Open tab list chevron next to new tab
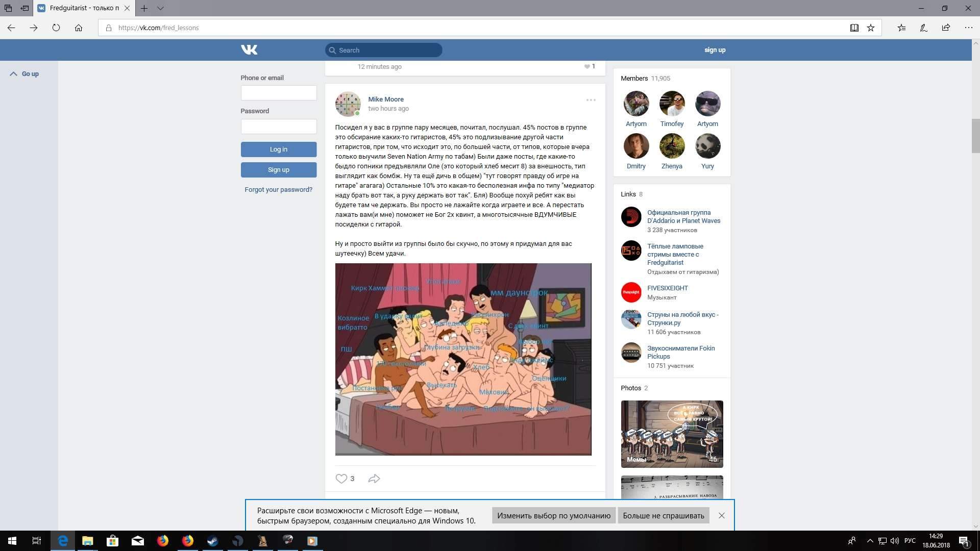This screenshot has width=980, height=551. pos(160,8)
